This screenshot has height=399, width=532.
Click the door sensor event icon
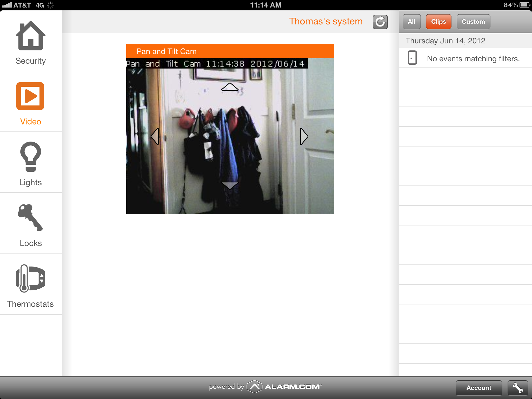[x=412, y=58]
